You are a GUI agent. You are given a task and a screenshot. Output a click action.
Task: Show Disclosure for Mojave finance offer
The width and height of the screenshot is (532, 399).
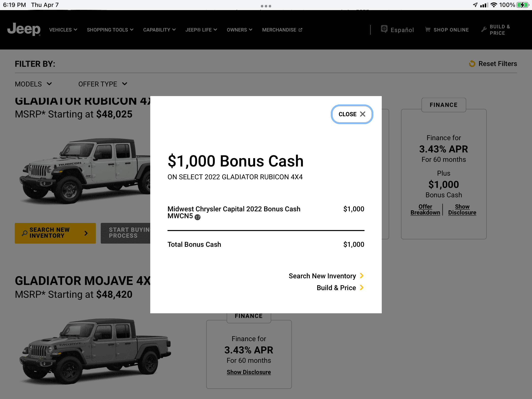pos(249,372)
